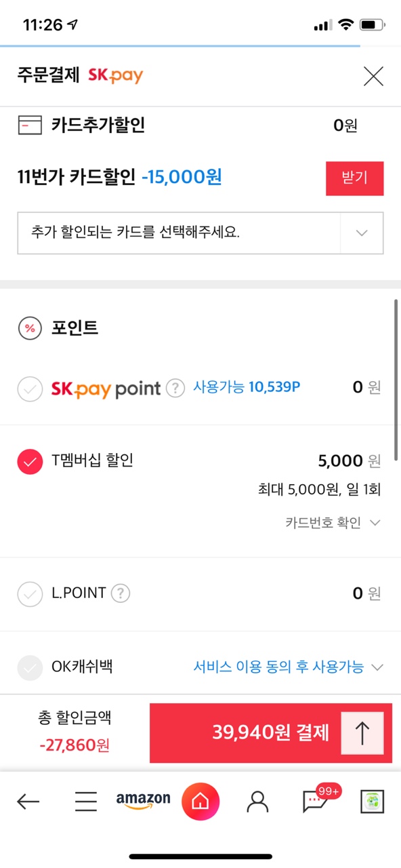Click help icon next to SK pay point

point(175,389)
